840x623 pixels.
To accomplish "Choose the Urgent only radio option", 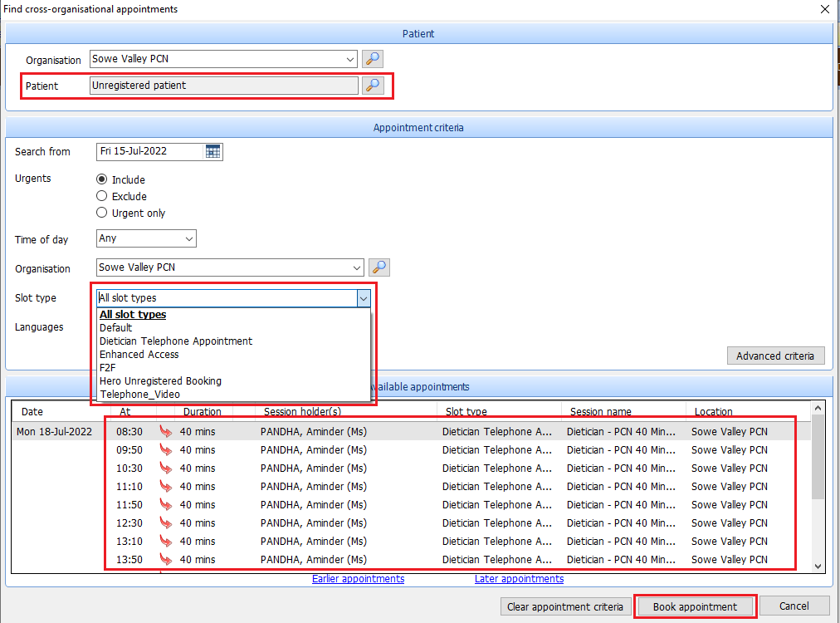I will coord(102,213).
